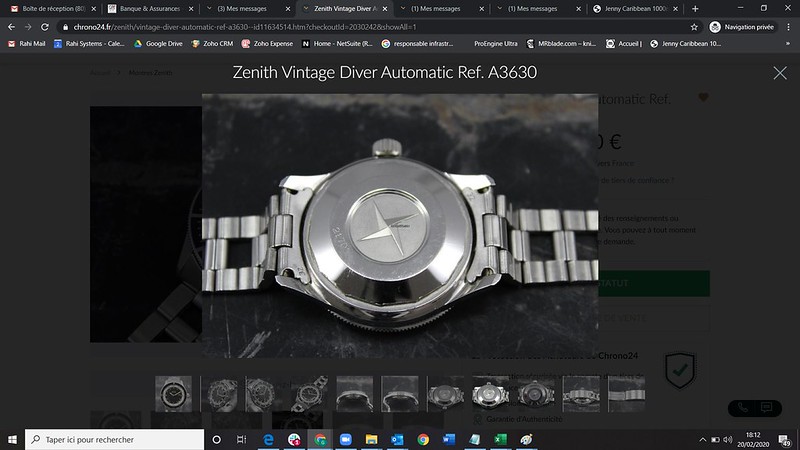Image resolution: width=800 pixels, height=450 pixels.
Task: Open Zoom from the taskbar
Action: pyautogui.click(x=345, y=439)
